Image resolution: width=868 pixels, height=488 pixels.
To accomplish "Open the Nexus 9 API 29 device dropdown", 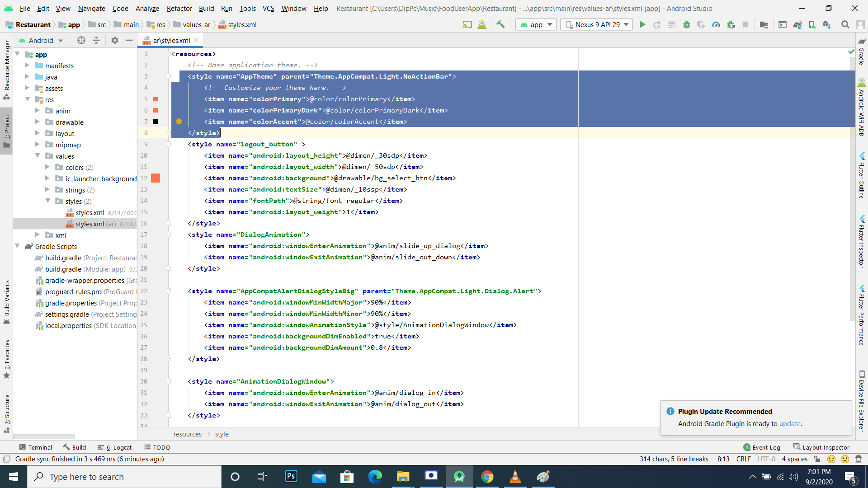I will coord(597,25).
